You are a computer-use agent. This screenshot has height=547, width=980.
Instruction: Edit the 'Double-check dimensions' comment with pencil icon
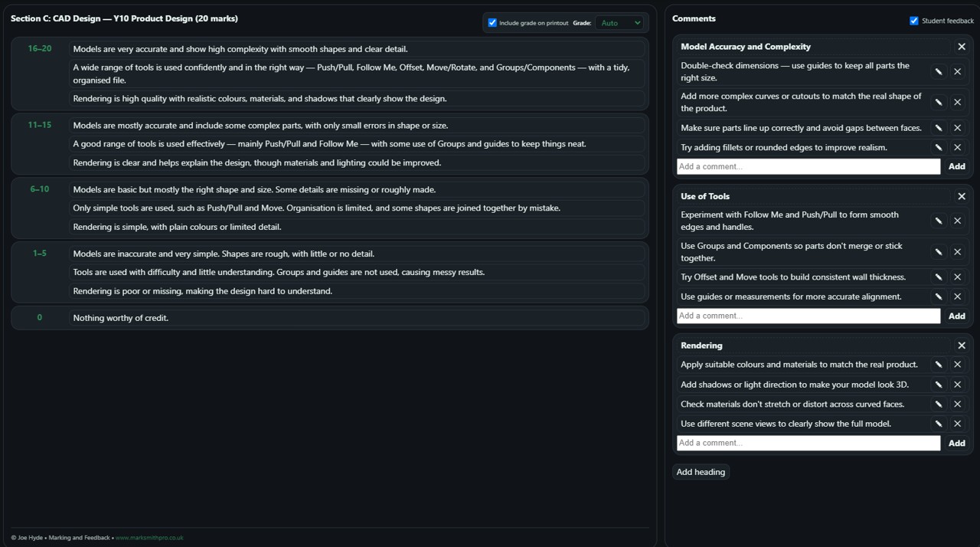(938, 72)
